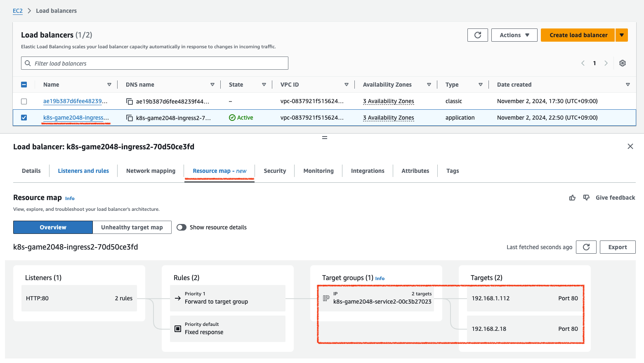Export the resource map

pyautogui.click(x=618, y=247)
